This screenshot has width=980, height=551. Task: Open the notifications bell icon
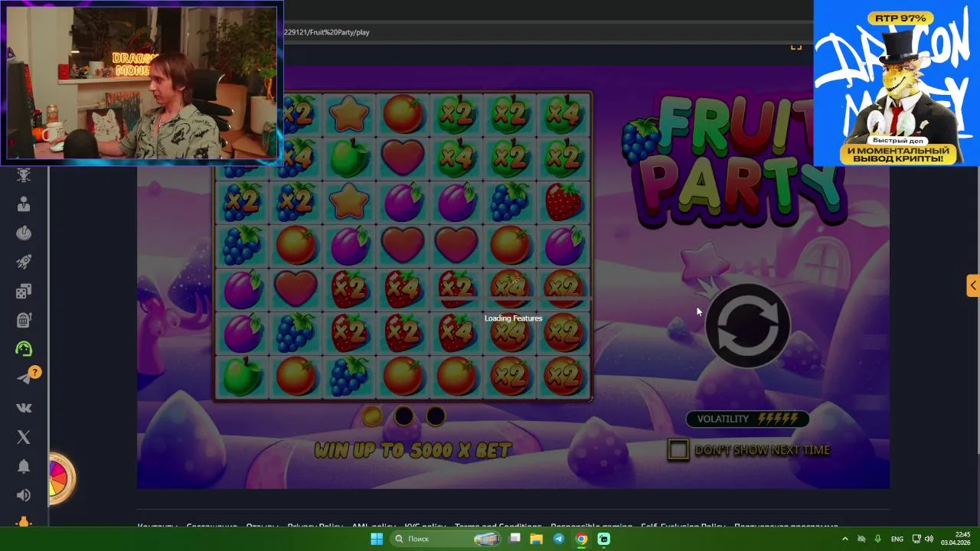pos(24,466)
